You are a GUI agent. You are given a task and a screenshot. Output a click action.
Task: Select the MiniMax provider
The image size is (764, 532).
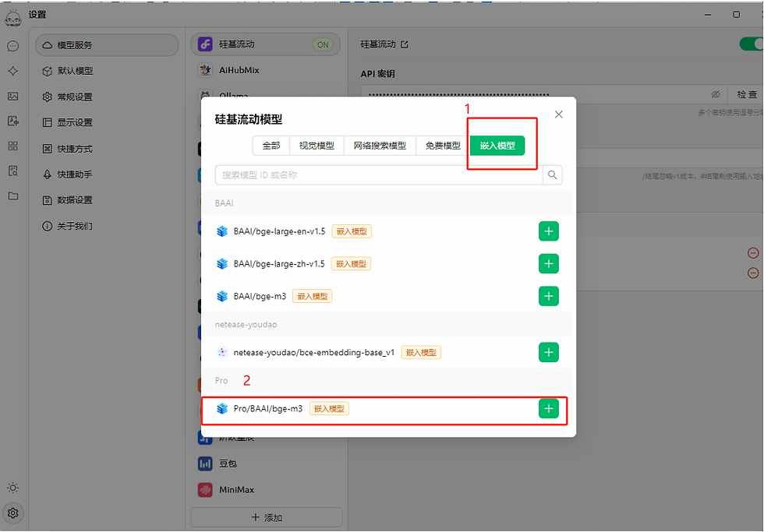tap(265, 490)
